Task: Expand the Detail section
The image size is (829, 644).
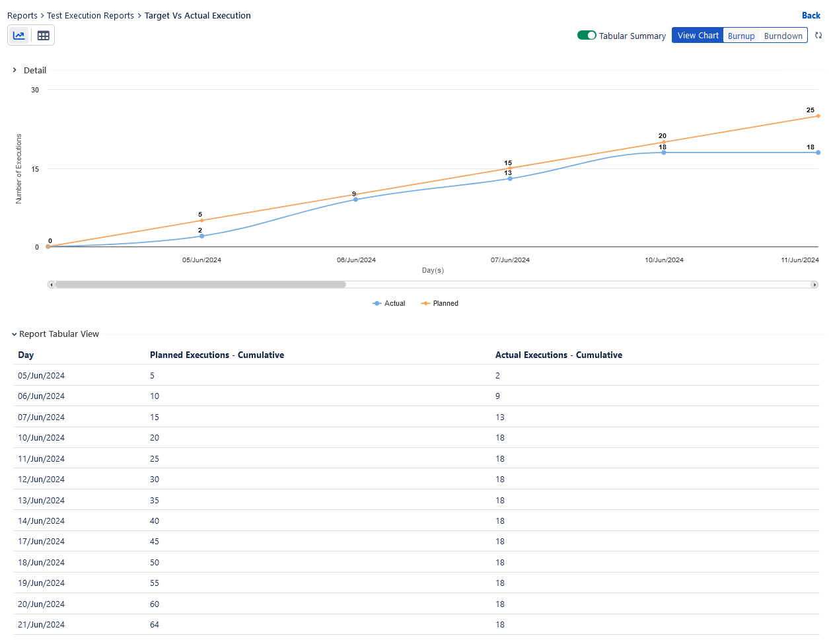Action: 15,70
